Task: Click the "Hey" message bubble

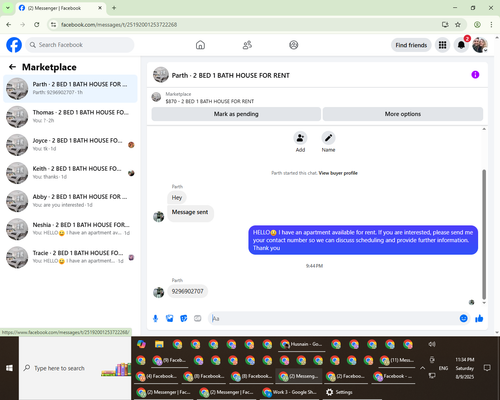Action: coord(177,198)
